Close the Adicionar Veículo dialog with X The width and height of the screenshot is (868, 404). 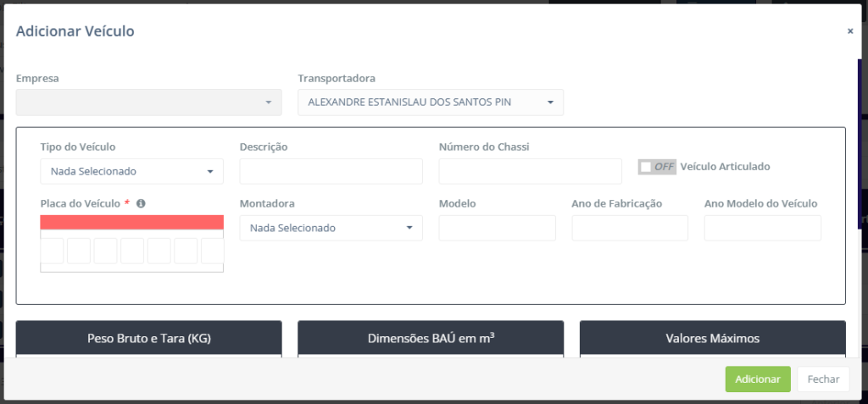[850, 31]
